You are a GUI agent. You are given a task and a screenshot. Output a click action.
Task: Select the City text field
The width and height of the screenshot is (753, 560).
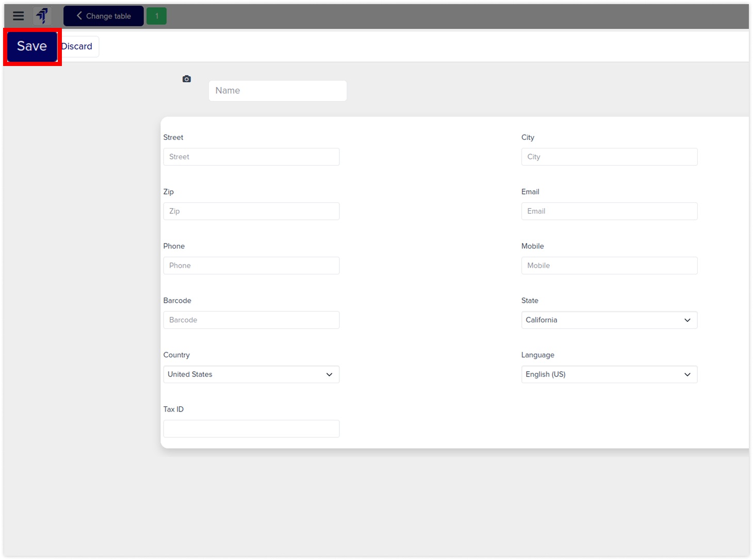click(609, 157)
